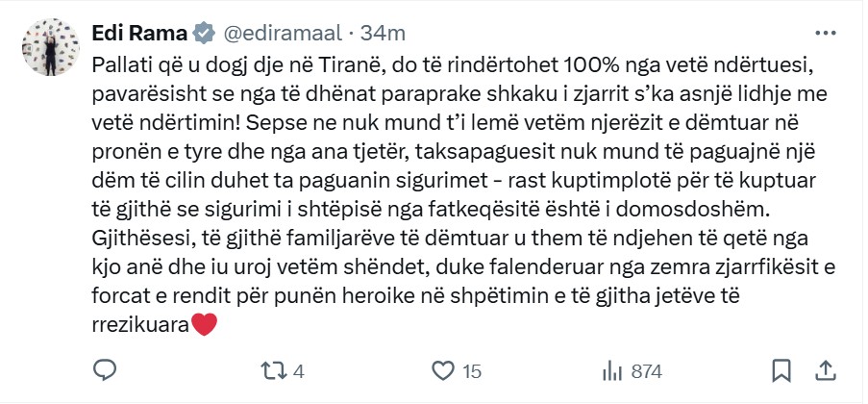
Task: Click the repost count of 4
Action: (x=299, y=370)
